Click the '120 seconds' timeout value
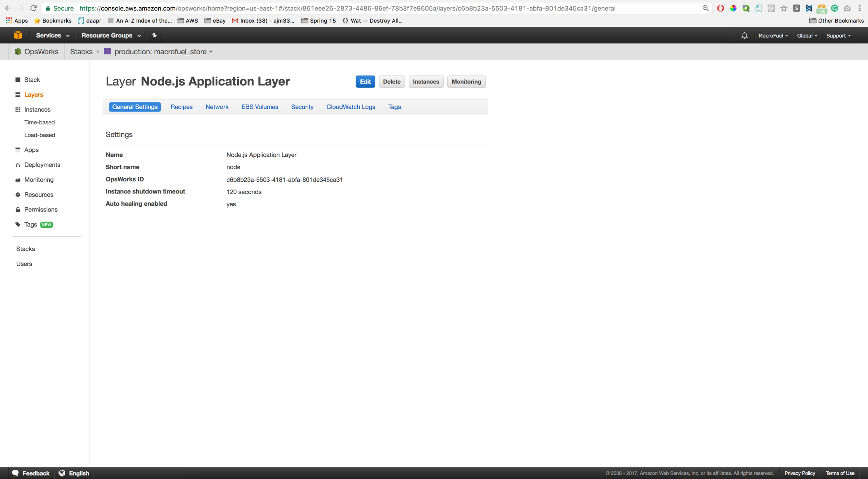Screen dimensions: 868x479 tap(244, 192)
